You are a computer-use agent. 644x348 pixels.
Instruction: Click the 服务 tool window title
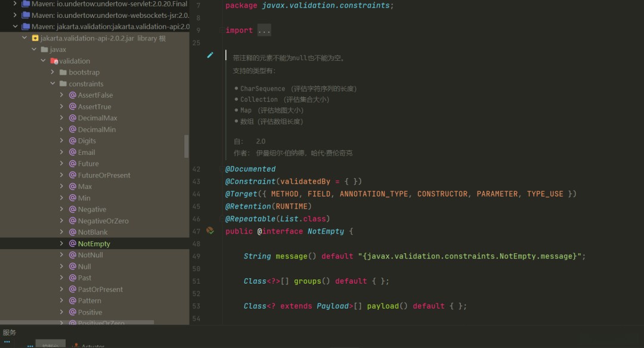[x=10, y=333]
